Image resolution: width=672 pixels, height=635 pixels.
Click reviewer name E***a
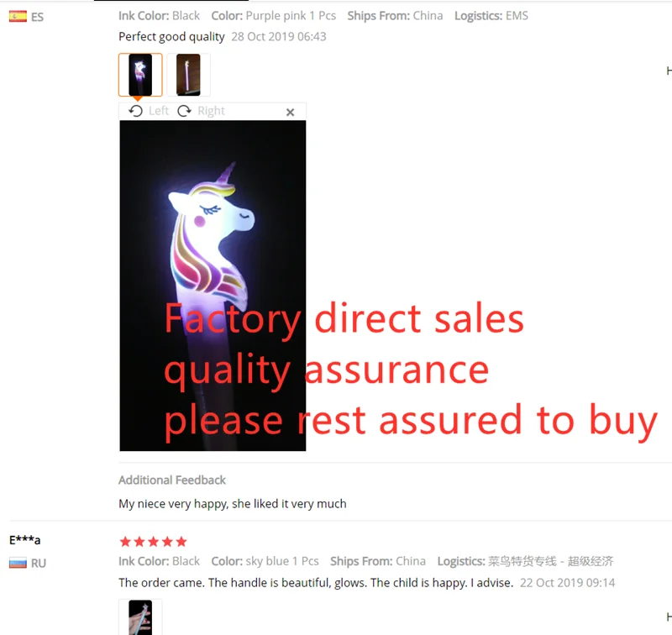(x=25, y=540)
